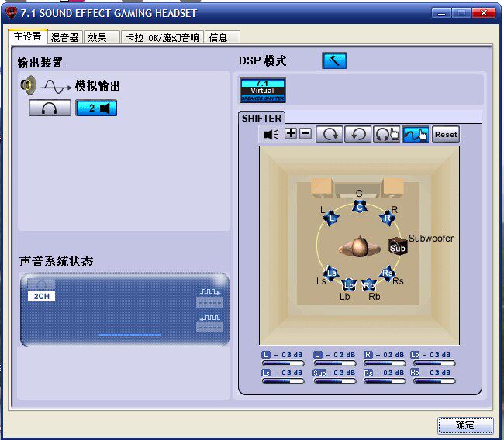Select the Lb back speaker

point(349,285)
